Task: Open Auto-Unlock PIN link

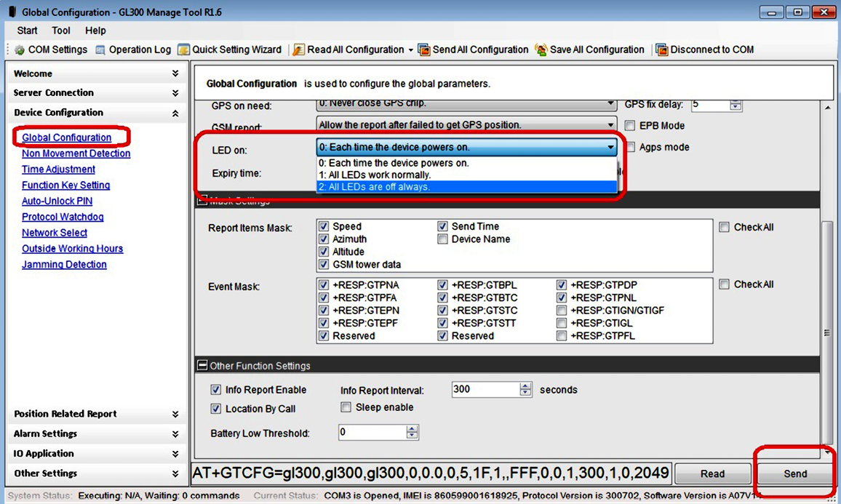Action: (x=57, y=201)
